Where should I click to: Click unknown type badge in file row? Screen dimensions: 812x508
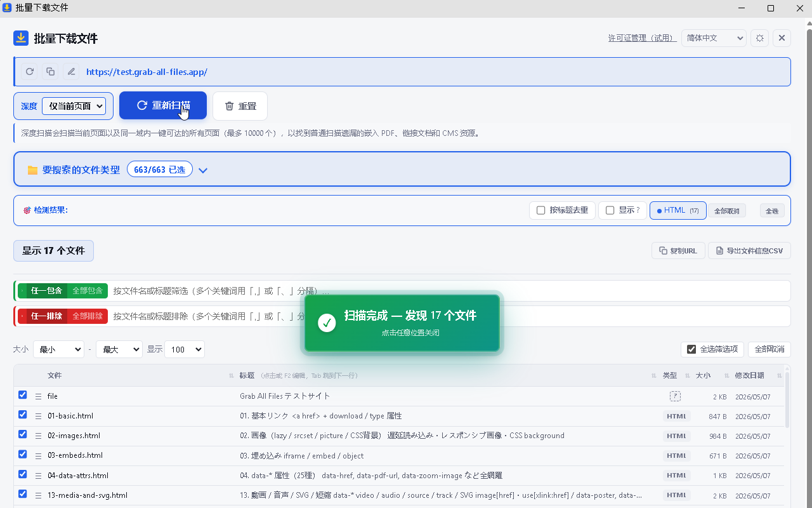[x=675, y=396]
